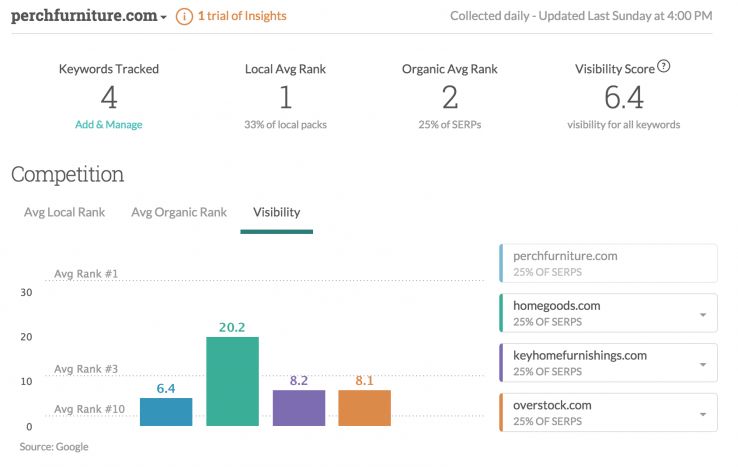Viewport: 738px width, 467px height.
Task: Open the 1 trial of Insights link
Action: coord(241,16)
